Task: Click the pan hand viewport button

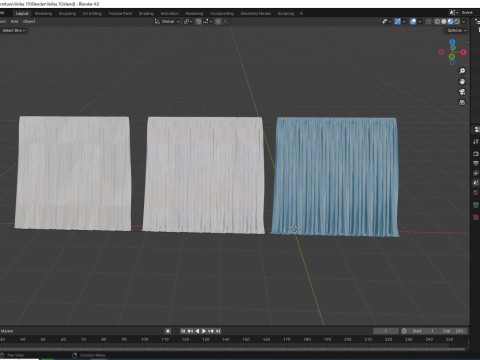Action: click(462, 81)
